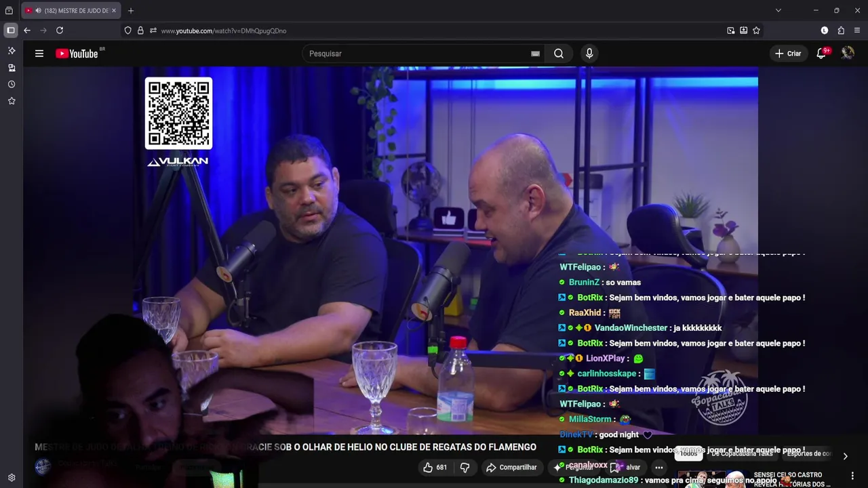Open the YouTube guide hamburger menu

pos(39,54)
